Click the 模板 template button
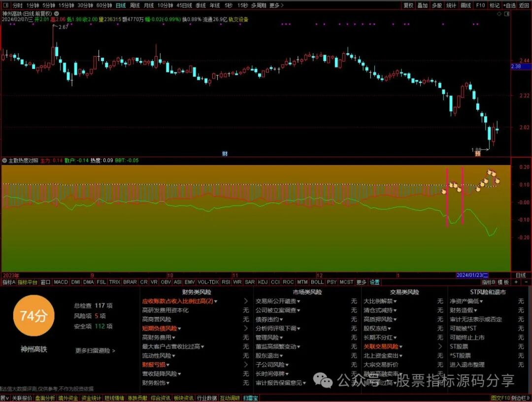532x402 pixels. 503,282
